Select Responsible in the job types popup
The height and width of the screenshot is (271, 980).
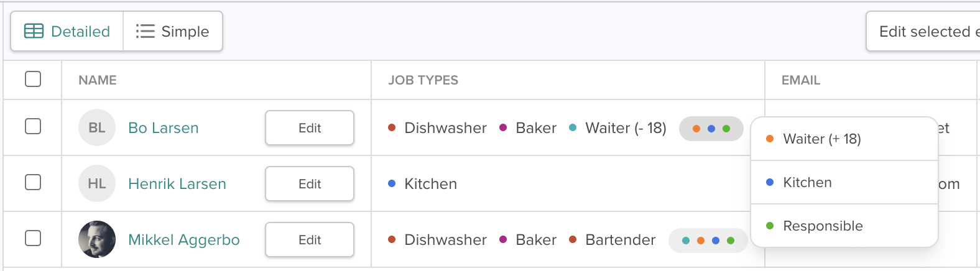click(x=823, y=226)
